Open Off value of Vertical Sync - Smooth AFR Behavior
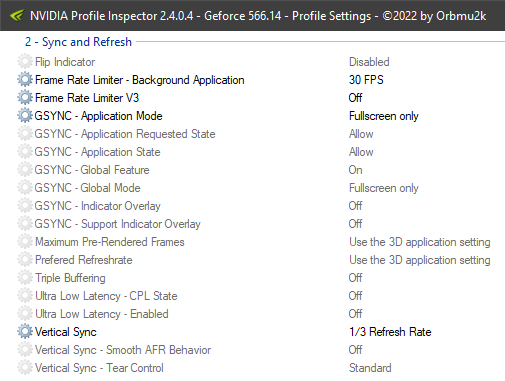 coord(355,350)
